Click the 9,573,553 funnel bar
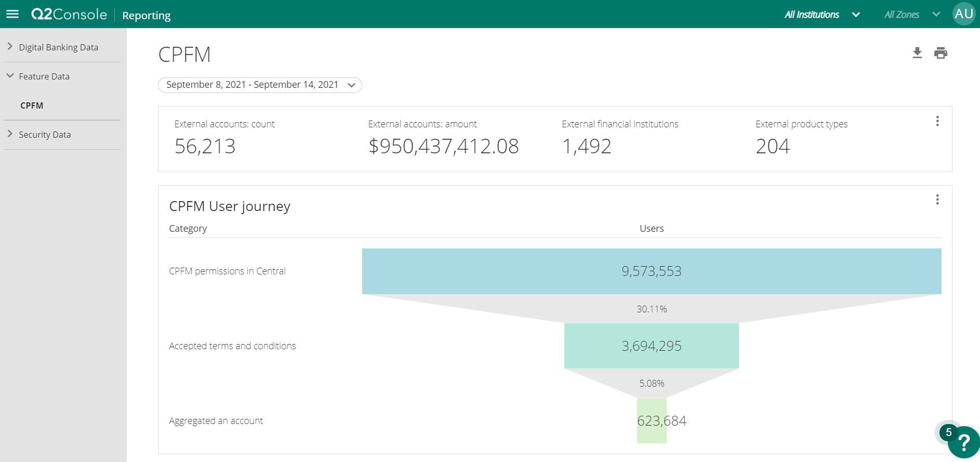This screenshot has width=980, height=462. point(652,271)
